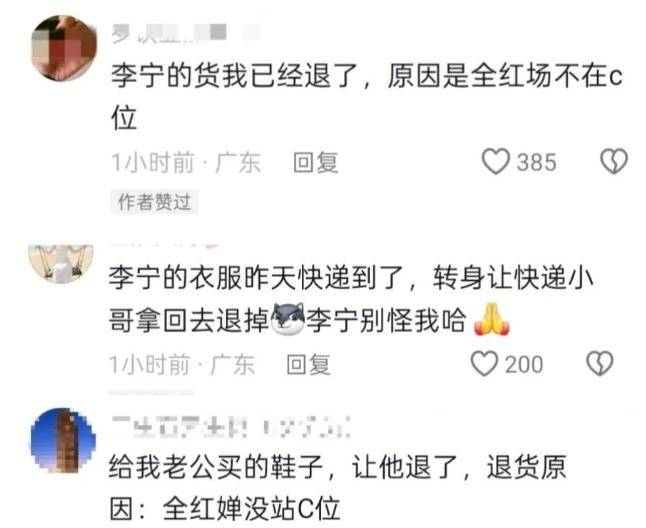Tap the 作者赞过 tag
The width and height of the screenshot is (646, 528).
click(154, 202)
